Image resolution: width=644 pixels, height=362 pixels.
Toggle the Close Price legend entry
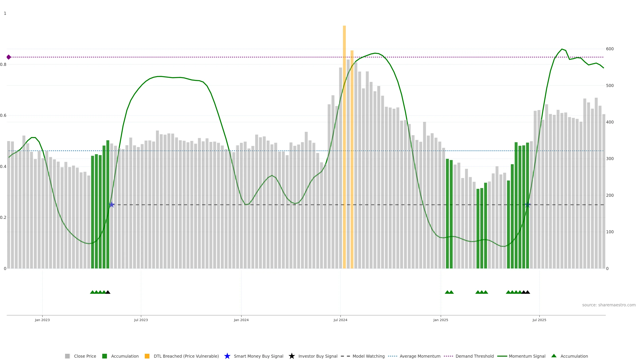[85, 356]
